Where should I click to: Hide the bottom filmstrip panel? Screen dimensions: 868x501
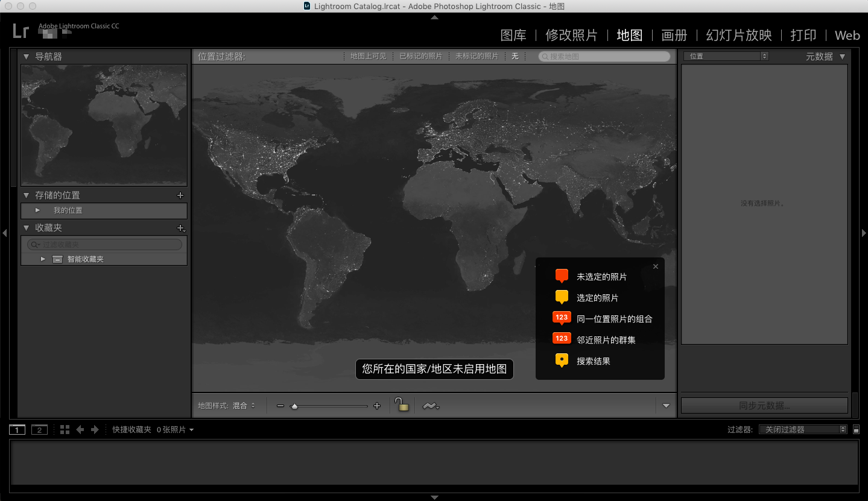click(x=434, y=497)
